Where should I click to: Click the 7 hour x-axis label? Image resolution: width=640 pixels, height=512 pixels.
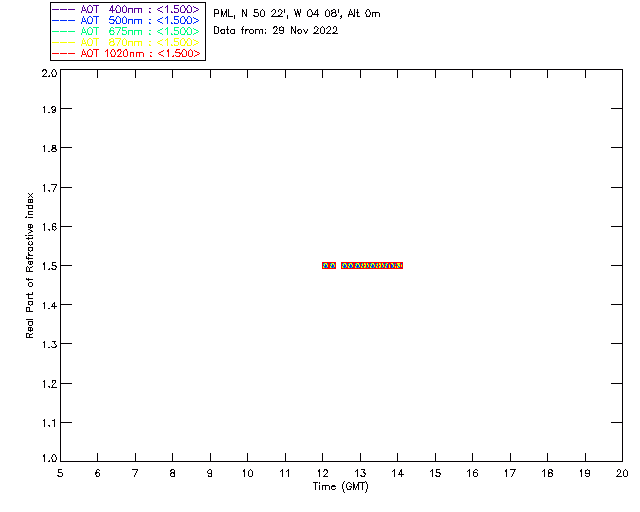pos(135,473)
